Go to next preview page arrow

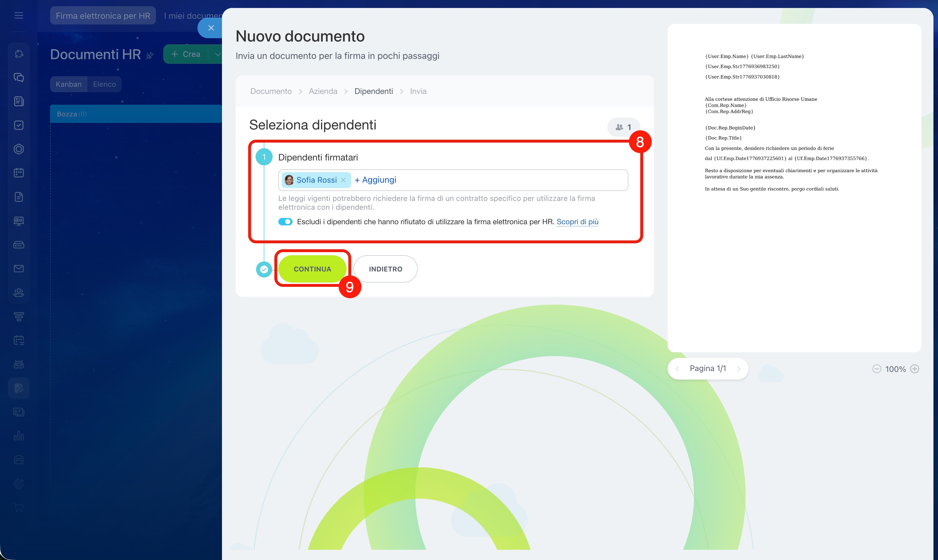739,369
